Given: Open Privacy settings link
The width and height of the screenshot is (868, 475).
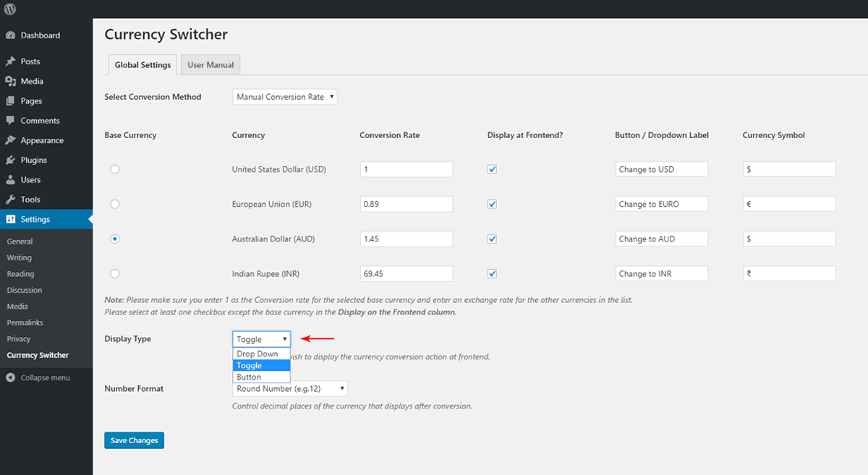Looking at the screenshot, I should (19, 339).
